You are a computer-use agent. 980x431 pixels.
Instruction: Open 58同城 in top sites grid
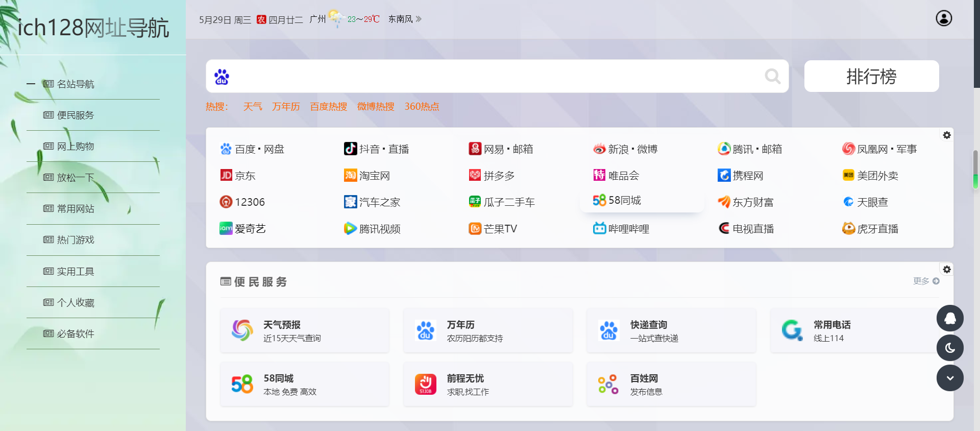pyautogui.click(x=617, y=200)
